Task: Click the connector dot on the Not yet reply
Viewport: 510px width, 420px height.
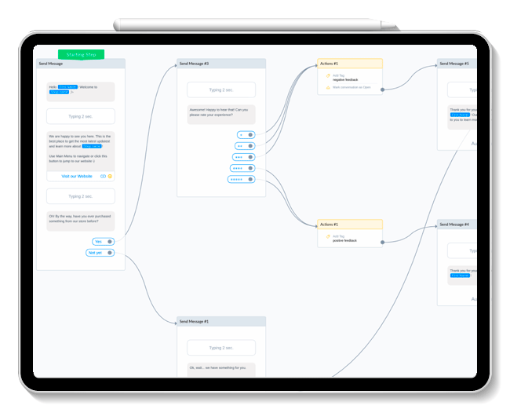Action: (110, 253)
